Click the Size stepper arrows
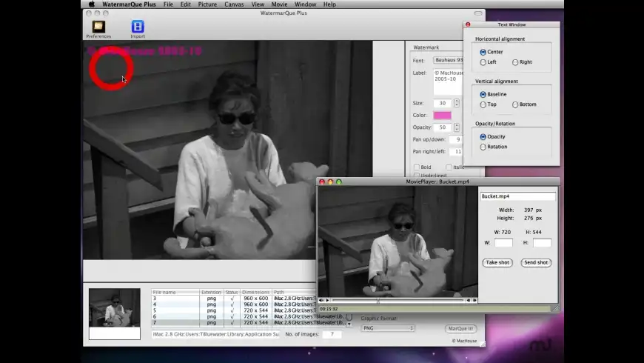The height and width of the screenshot is (363, 644). click(457, 103)
